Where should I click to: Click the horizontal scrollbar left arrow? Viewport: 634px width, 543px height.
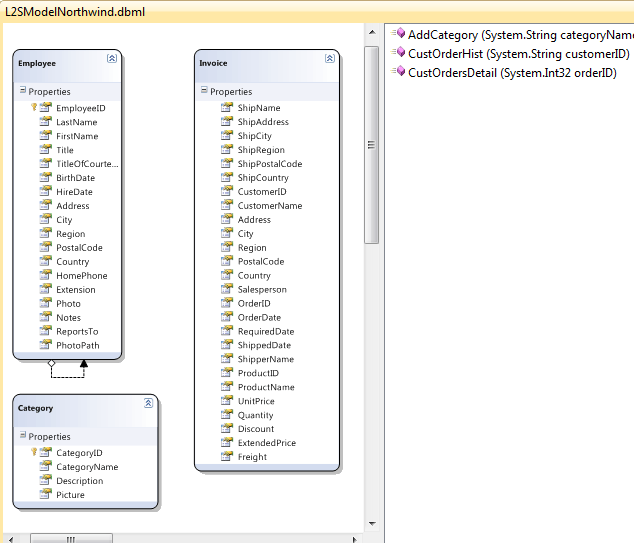click(11, 539)
